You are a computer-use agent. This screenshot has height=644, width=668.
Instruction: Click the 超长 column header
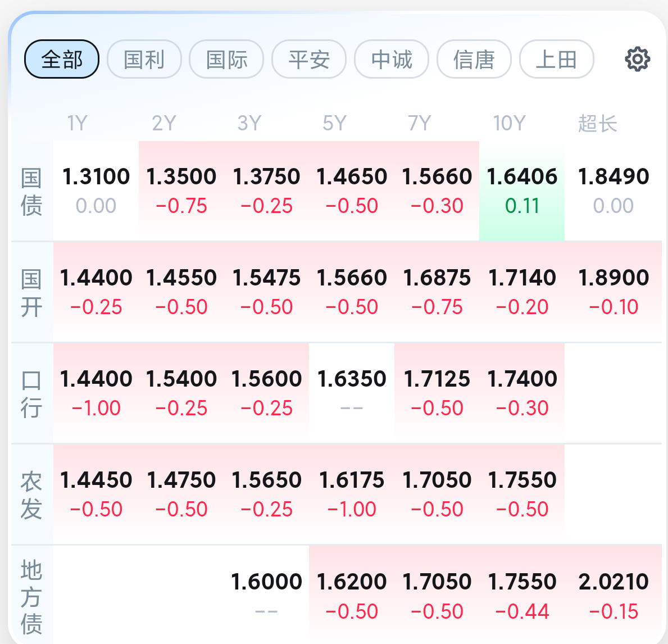click(x=597, y=124)
